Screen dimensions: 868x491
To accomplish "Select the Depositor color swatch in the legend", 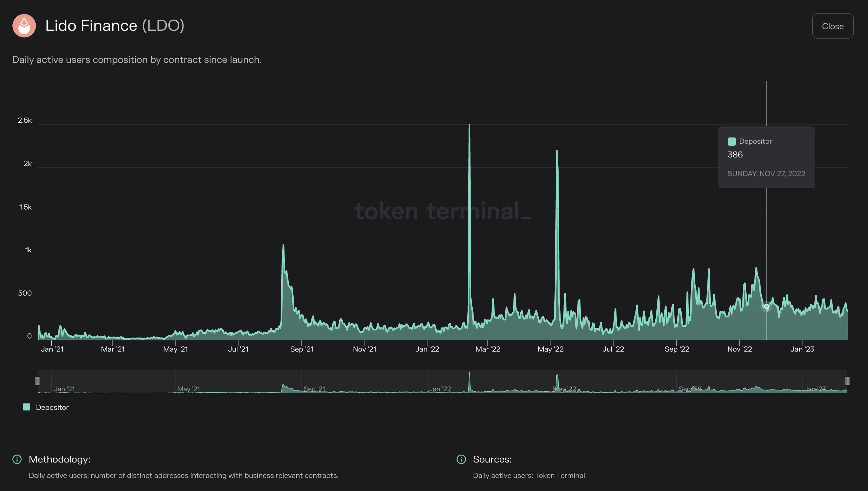I will tap(27, 407).
